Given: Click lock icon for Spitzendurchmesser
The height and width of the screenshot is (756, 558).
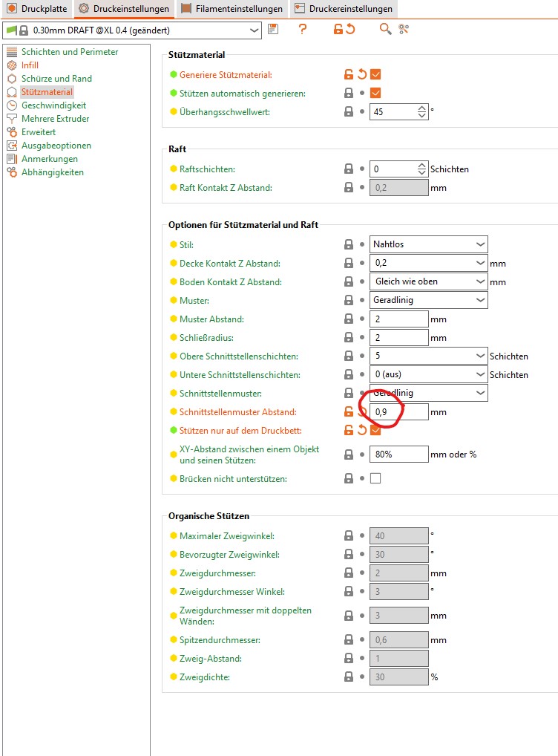Looking at the screenshot, I should [x=349, y=640].
